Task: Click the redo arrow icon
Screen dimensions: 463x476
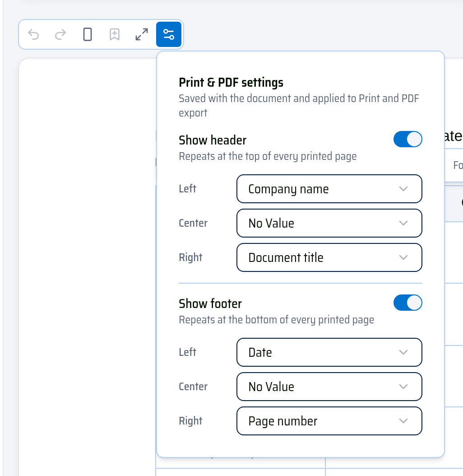Action: point(60,34)
